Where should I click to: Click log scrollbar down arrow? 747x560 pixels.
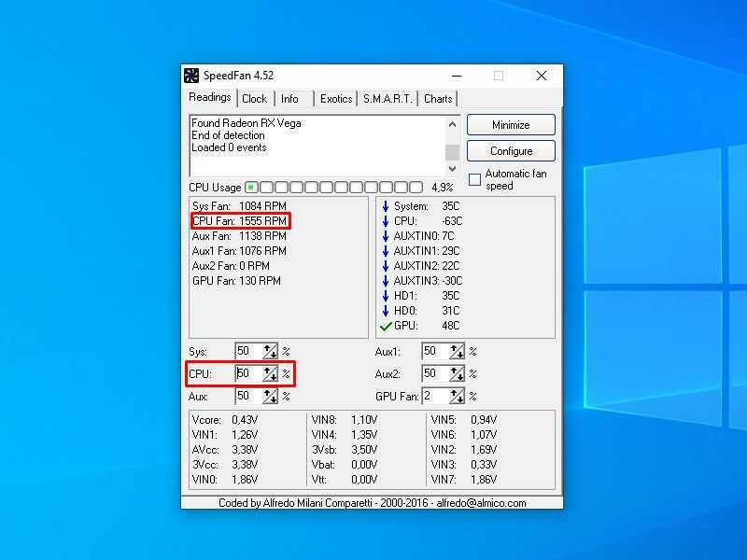point(452,169)
